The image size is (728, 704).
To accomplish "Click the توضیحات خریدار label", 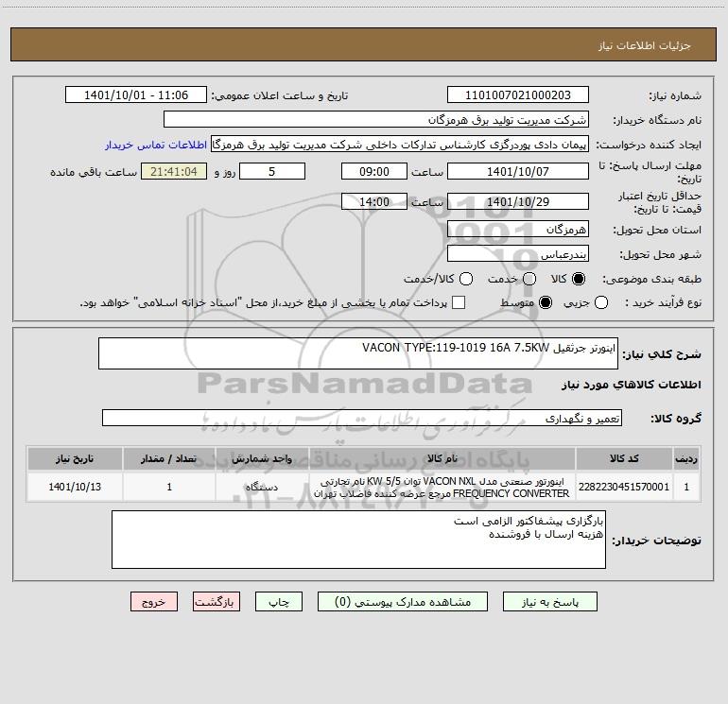I will (x=656, y=541).
